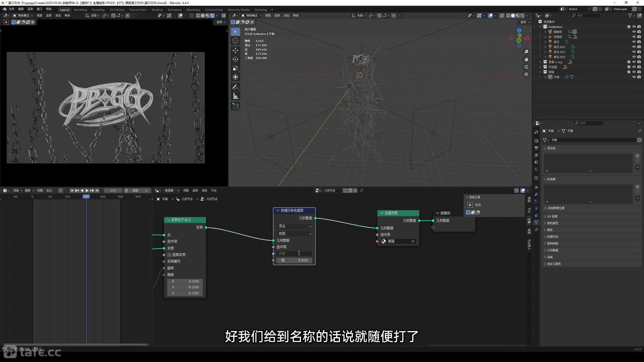Screen dimensions: 644x362
Task: Open the Modifiers wrench properties tab
Action: click(536, 194)
